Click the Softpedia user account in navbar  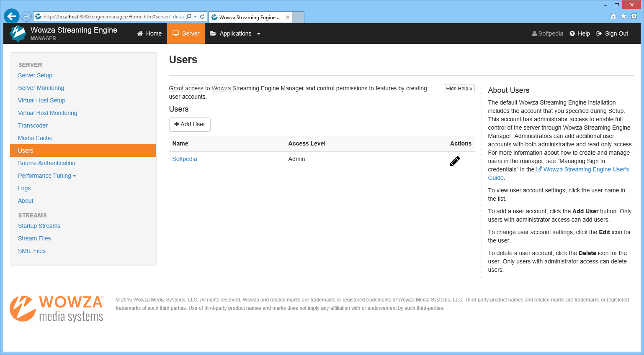(548, 33)
